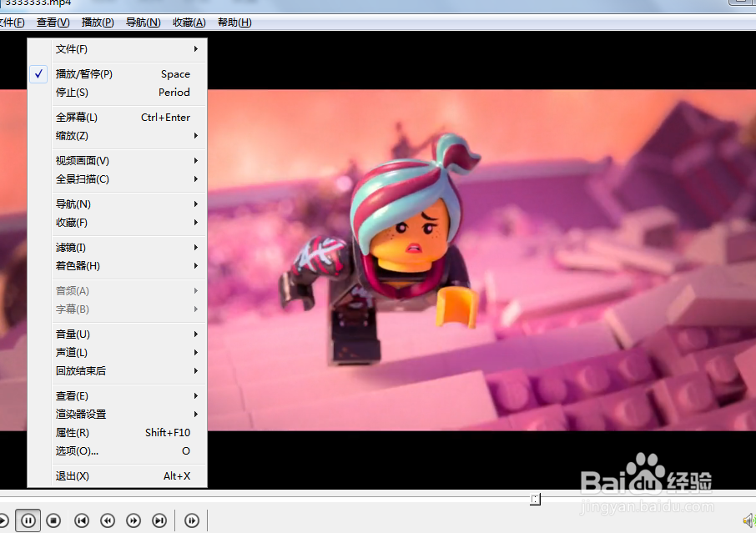Click the rewind (decrease speed) icon

[x=108, y=520]
